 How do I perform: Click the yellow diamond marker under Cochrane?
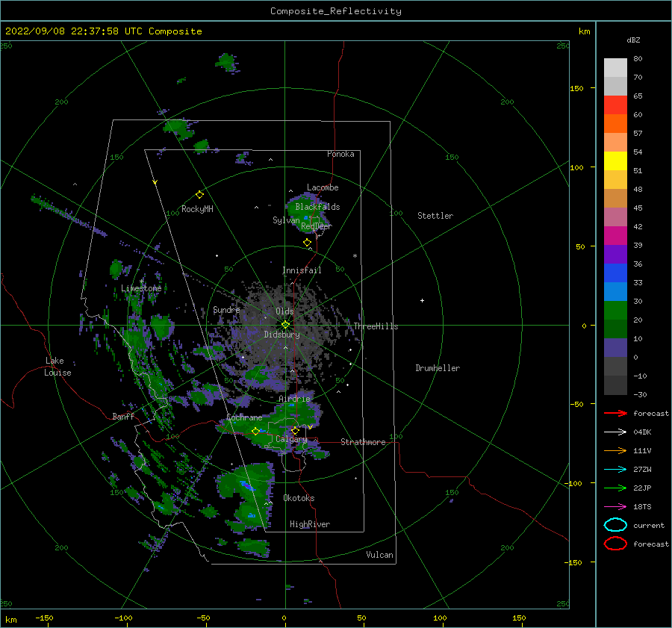(255, 432)
